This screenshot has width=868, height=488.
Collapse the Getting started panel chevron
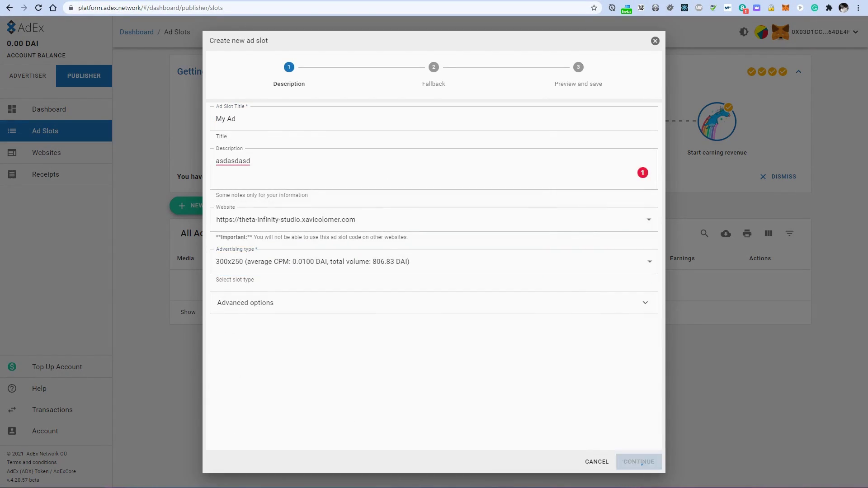point(798,72)
